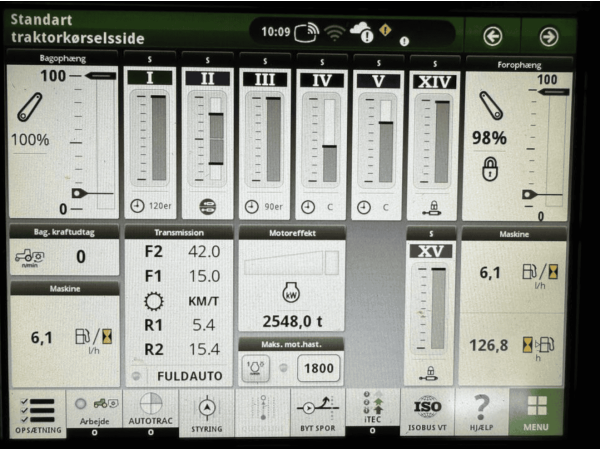Tap the Standart traktorkørselsside page title

tap(77, 29)
